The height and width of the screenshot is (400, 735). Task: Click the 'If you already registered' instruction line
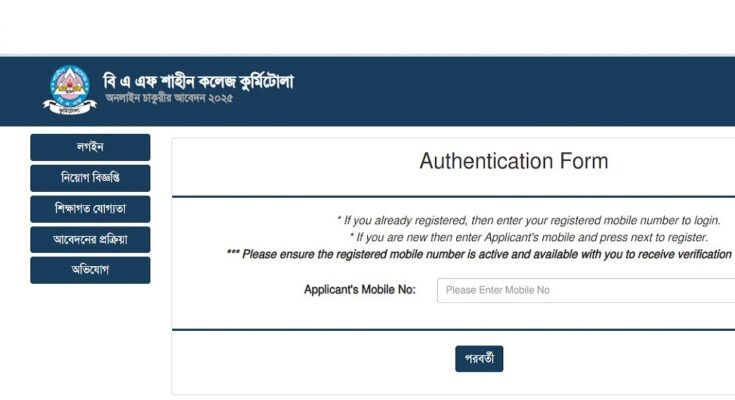[528, 220]
